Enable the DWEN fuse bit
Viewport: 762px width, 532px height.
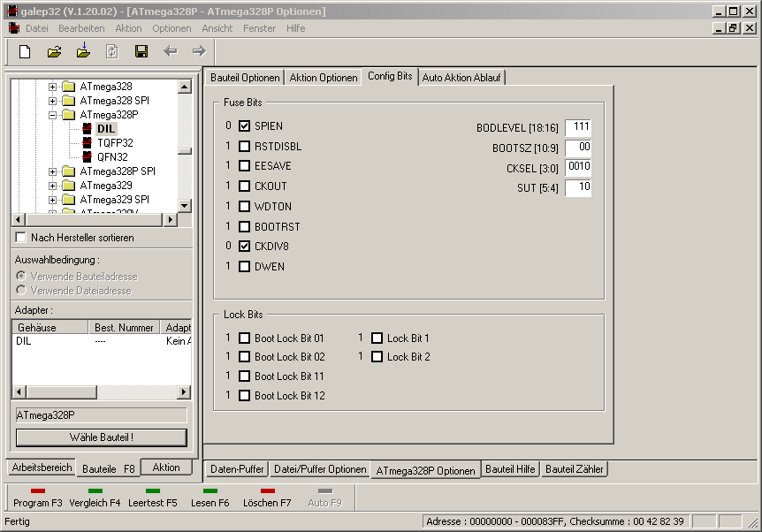tap(245, 267)
